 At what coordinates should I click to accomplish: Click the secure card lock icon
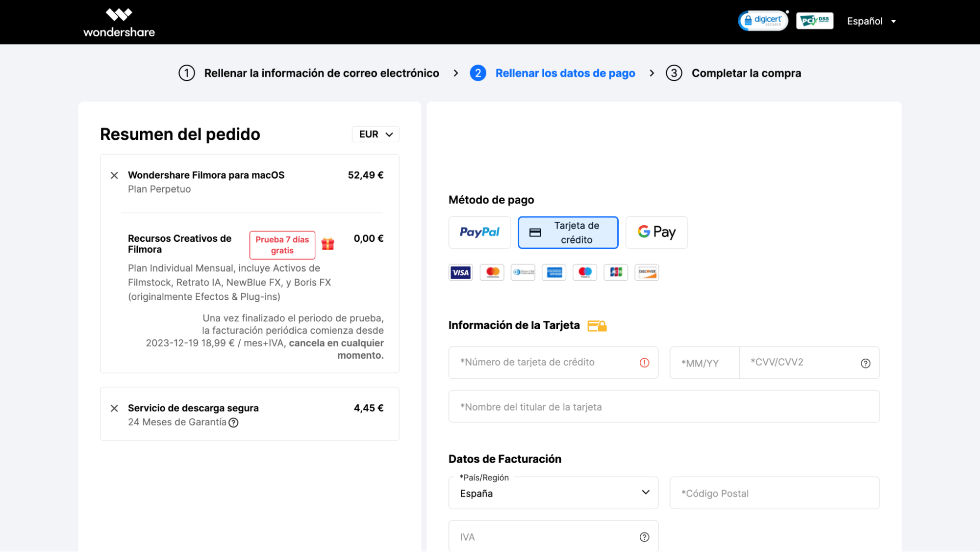(x=597, y=326)
